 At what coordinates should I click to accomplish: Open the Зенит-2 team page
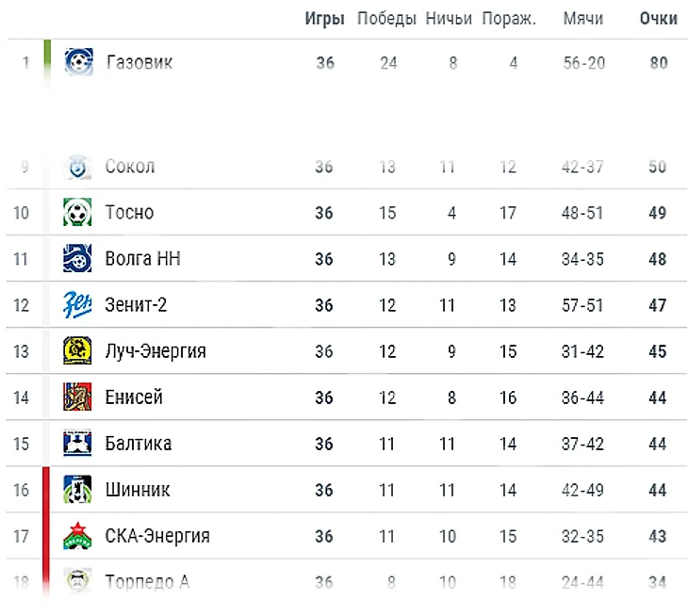[136, 305]
